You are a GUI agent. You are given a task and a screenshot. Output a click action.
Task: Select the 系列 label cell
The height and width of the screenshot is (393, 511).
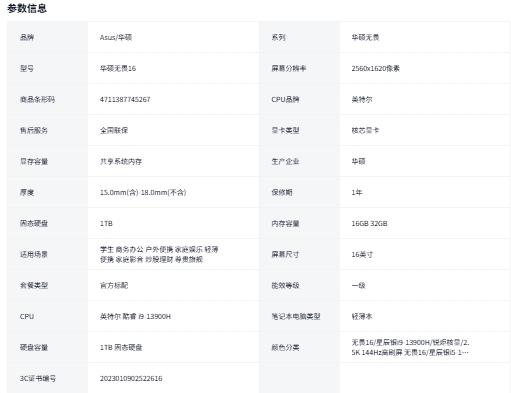click(x=278, y=37)
